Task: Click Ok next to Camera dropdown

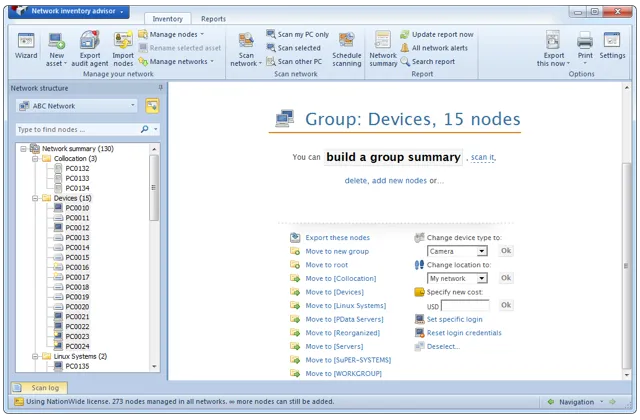Action: pyautogui.click(x=506, y=251)
